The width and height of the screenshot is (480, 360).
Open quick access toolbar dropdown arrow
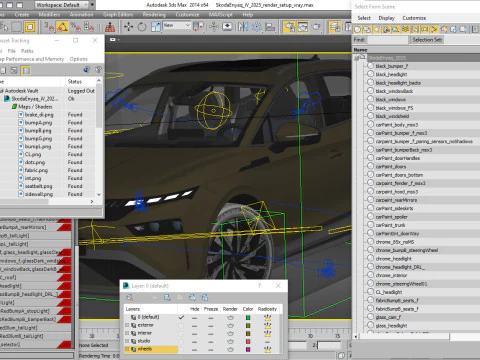click(92, 5)
